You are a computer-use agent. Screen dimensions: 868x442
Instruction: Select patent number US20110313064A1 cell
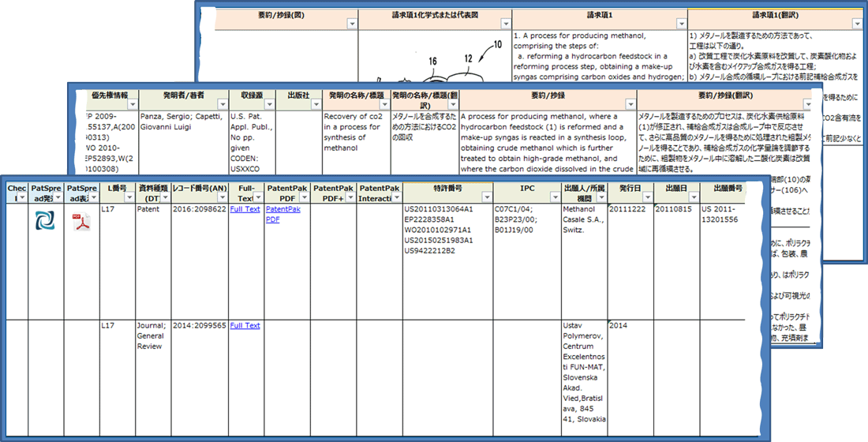tap(448, 261)
